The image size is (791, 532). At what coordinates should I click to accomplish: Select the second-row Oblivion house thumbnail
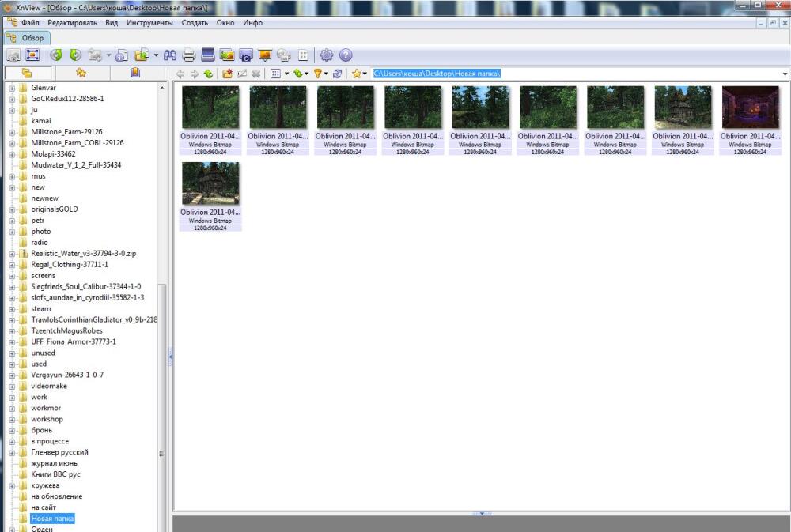pyautogui.click(x=210, y=183)
